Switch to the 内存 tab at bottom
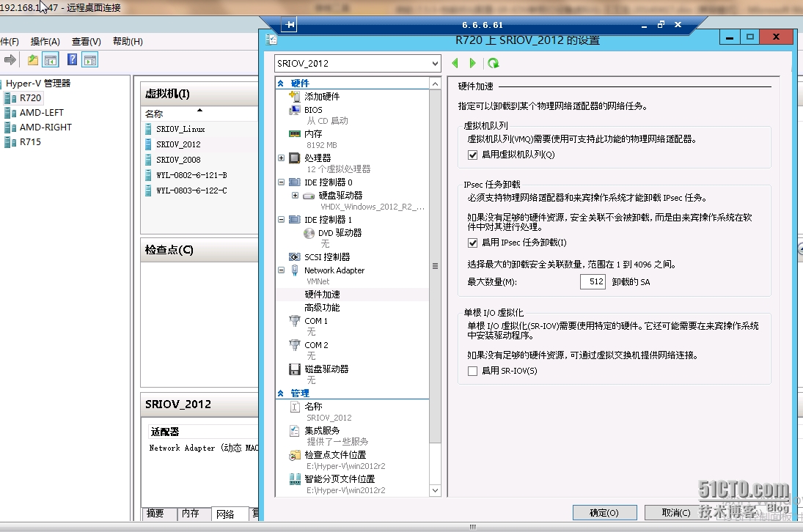This screenshot has height=532, width=803. (191, 514)
